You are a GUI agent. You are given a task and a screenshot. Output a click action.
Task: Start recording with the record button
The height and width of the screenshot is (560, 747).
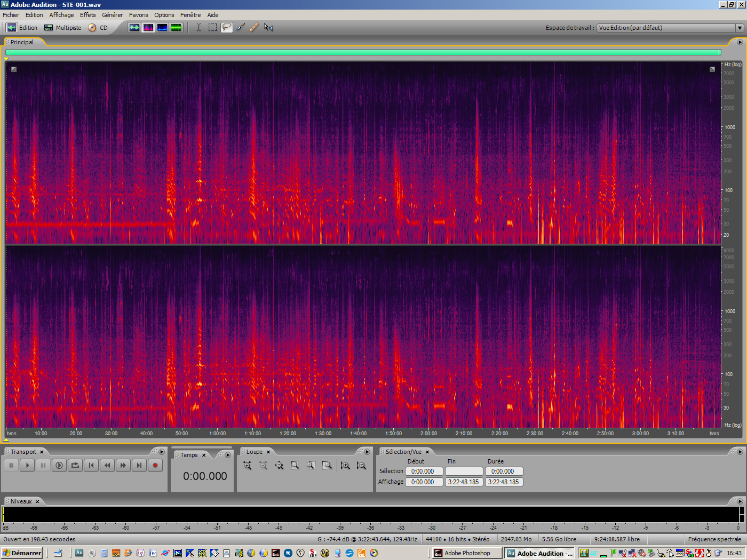click(x=155, y=465)
